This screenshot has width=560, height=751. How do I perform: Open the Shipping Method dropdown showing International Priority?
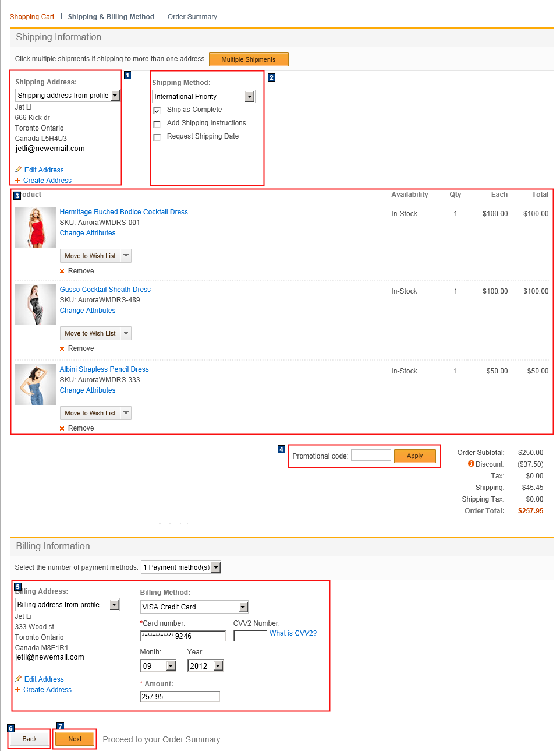(250, 96)
